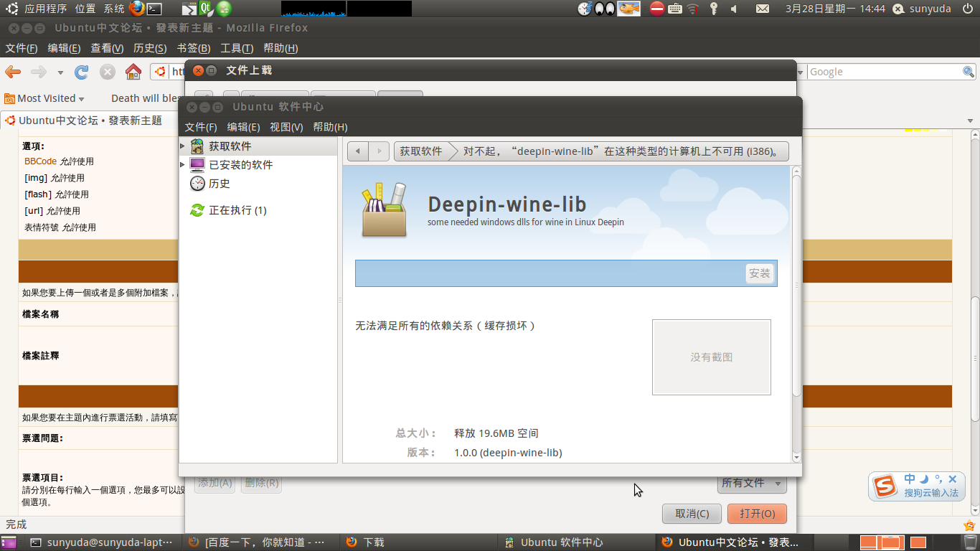This screenshot has width=980, height=551.
Task: Click the key icon in the system tray
Action: click(x=713, y=9)
